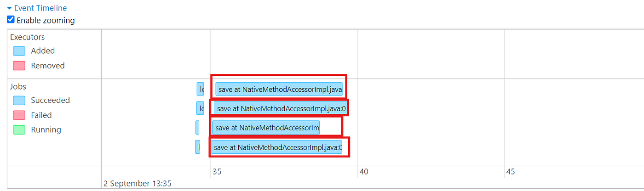The width and height of the screenshot is (644, 191).
Task: Collapse the Event Timeline disclosure triangle
Action: click(x=9, y=8)
